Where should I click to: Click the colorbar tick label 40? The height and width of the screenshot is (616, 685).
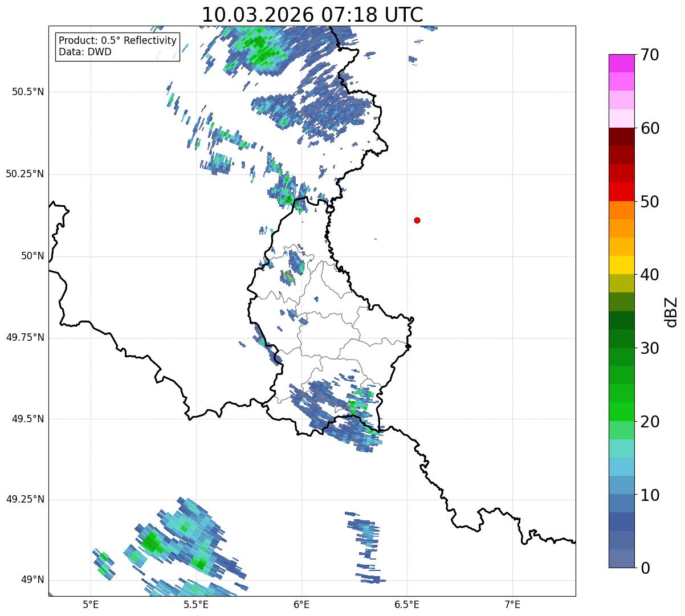[650, 275]
